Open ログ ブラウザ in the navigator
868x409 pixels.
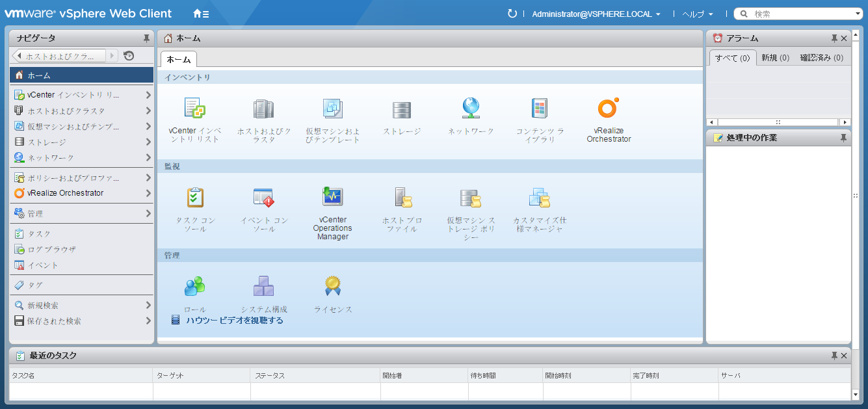click(82, 249)
